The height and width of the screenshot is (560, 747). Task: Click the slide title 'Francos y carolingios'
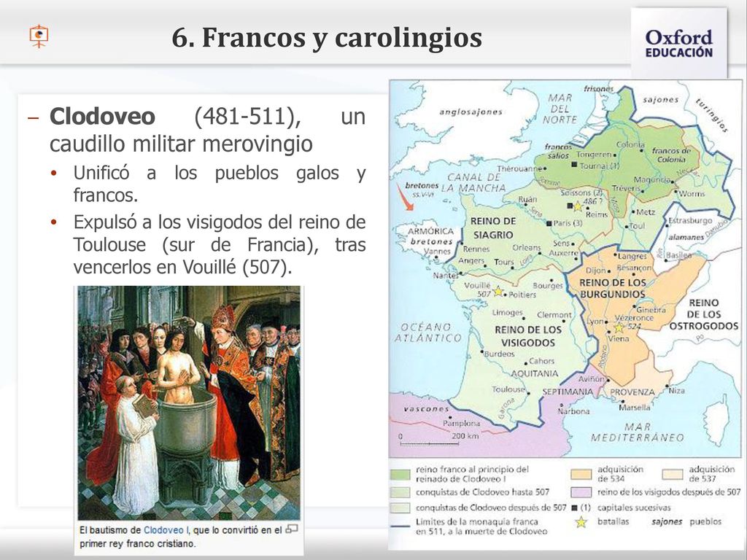327,37
